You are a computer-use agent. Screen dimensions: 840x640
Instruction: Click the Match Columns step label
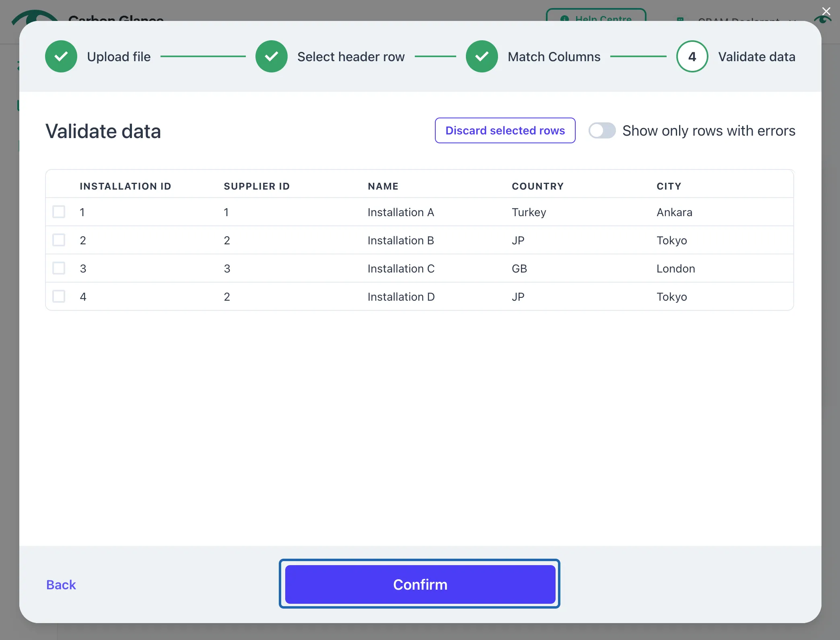554,57
